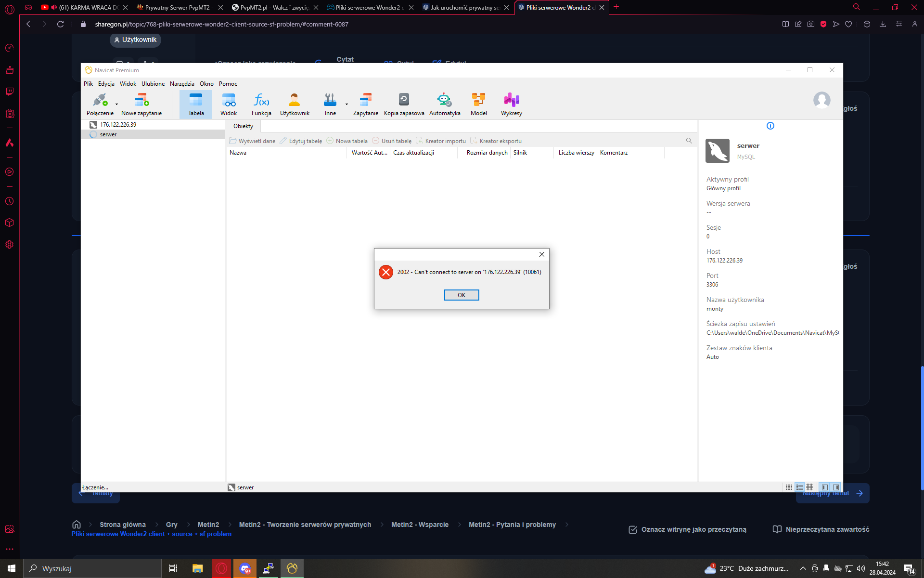The width and height of the screenshot is (924, 578).
Task: Open the Narzędzia menu
Action: [x=182, y=84]
